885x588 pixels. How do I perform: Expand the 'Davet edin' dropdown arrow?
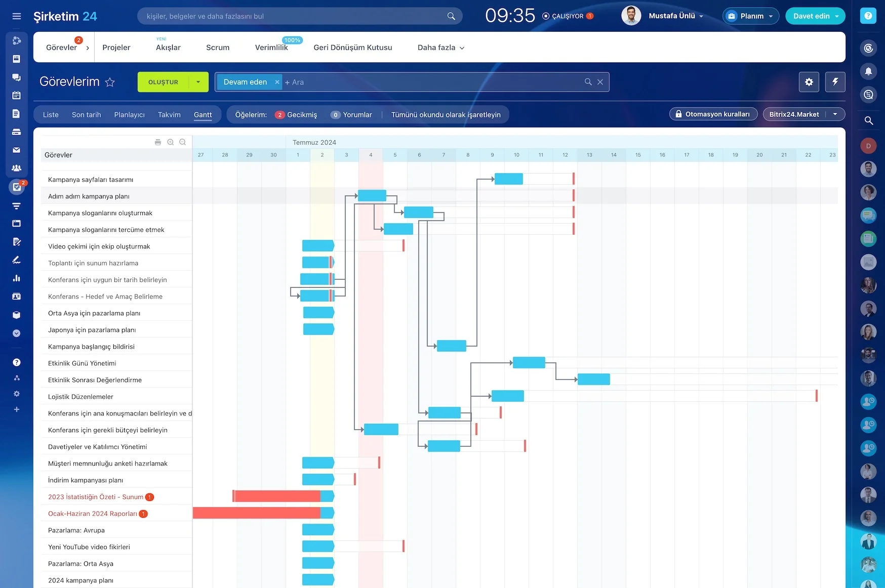pyautogui.click(x=837, y=16)
